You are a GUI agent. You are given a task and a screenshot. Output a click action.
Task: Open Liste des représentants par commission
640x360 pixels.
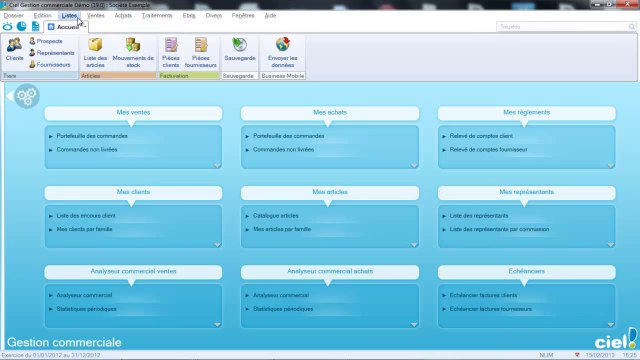pyautogui.click(x=499, y=229)
